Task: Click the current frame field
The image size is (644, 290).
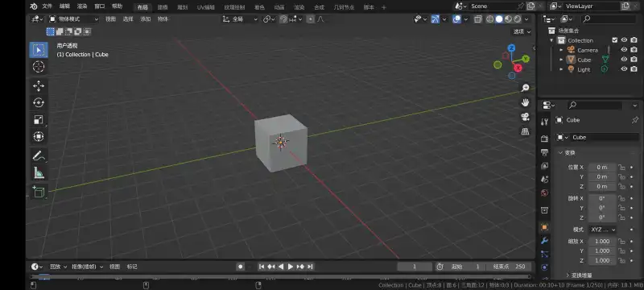Action: click(x=415, y=267)
